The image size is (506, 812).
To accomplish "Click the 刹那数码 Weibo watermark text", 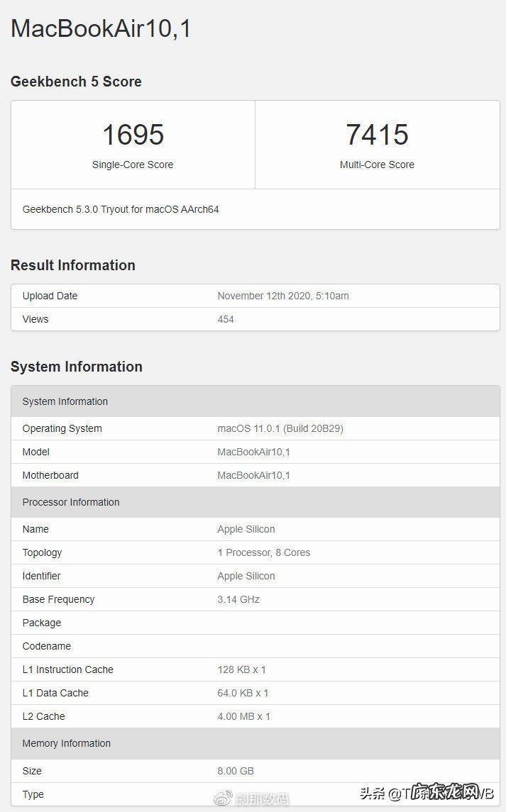I will pyautogui.click(x=263, y=799).
